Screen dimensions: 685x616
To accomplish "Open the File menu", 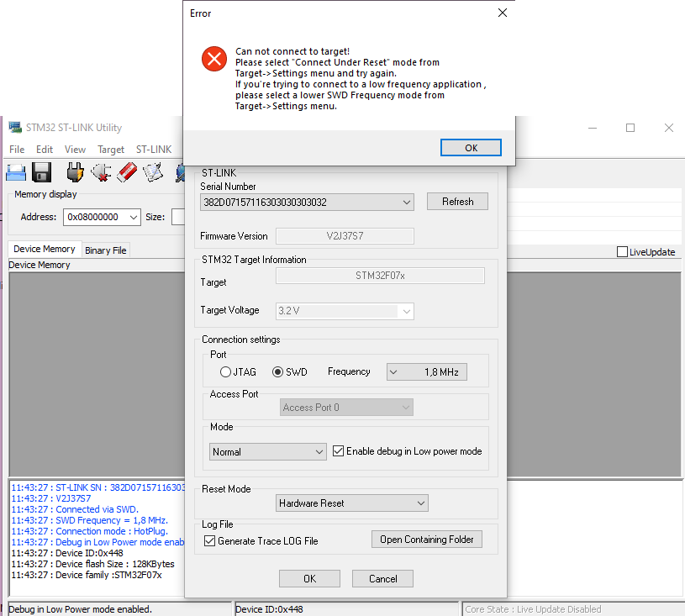I will point(17,150).
